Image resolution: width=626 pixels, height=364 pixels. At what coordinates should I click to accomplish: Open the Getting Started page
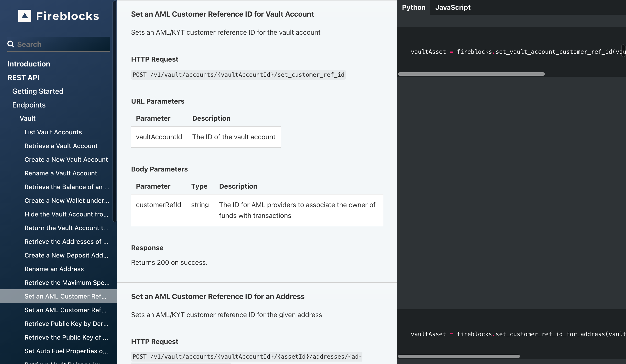coord(38,91)
